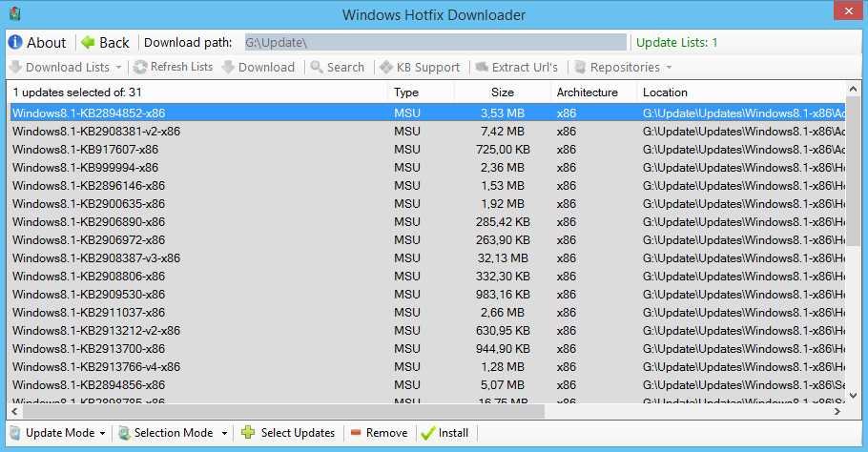Select row Windows8.1-KB2894852-x86
Screen dimensions: 868x452
tap(427, 113)
